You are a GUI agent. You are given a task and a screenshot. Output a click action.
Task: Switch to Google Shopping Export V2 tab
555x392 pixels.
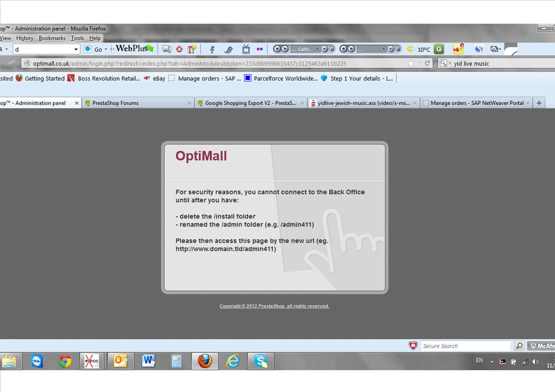click(x=251, y=103)
